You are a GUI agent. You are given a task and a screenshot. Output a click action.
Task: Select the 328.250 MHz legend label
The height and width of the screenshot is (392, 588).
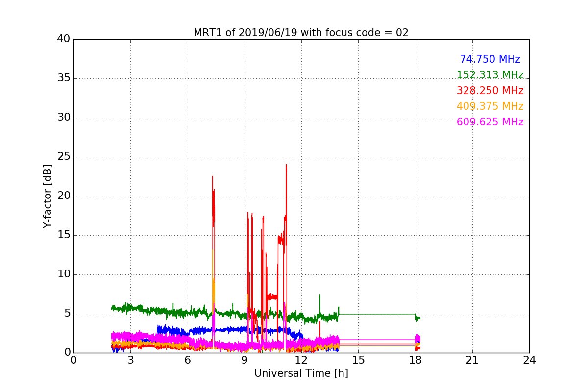pyautogui.click(x=490, y=91)
